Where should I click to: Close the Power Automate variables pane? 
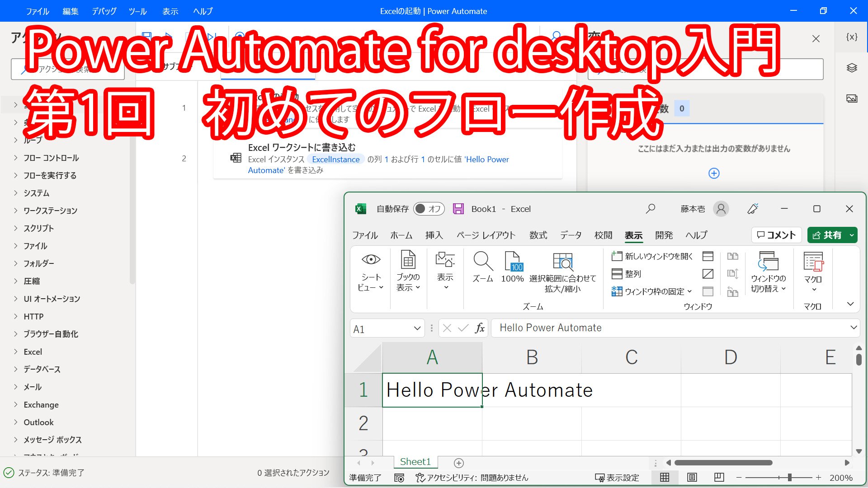click(x=816, y=39)
